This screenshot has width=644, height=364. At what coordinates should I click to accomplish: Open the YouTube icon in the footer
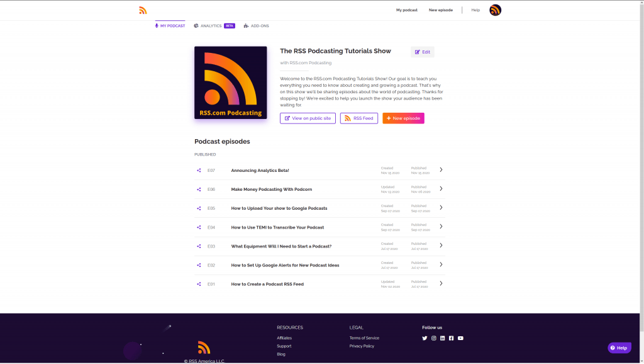pyautogui.click(x=460, y=338)
